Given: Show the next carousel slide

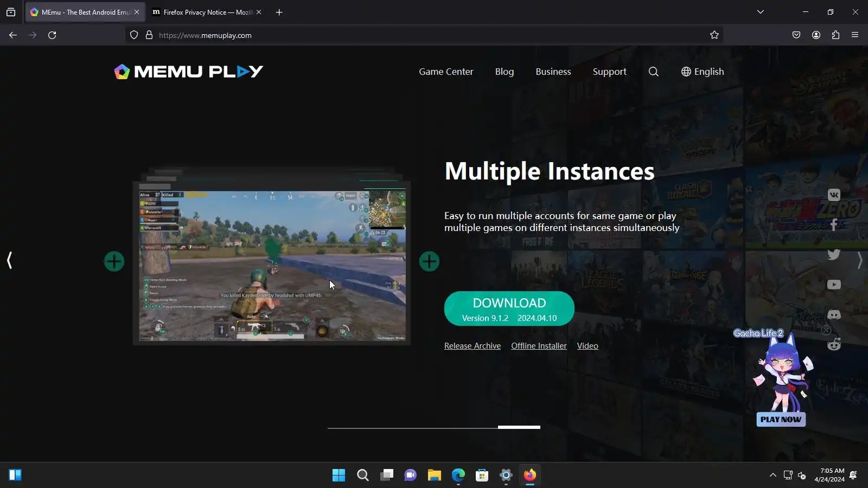Looking at the screenshot, I should point(859,260).
